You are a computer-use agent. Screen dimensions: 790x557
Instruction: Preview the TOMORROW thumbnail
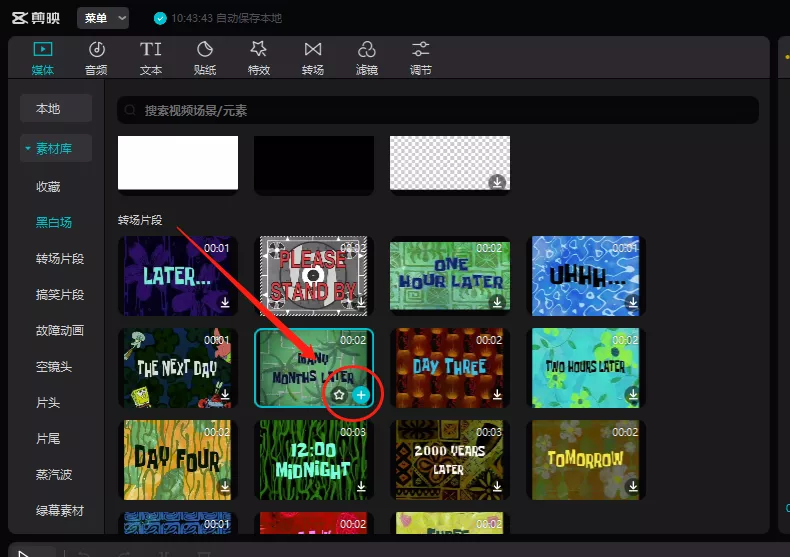[x=586, y=460]
